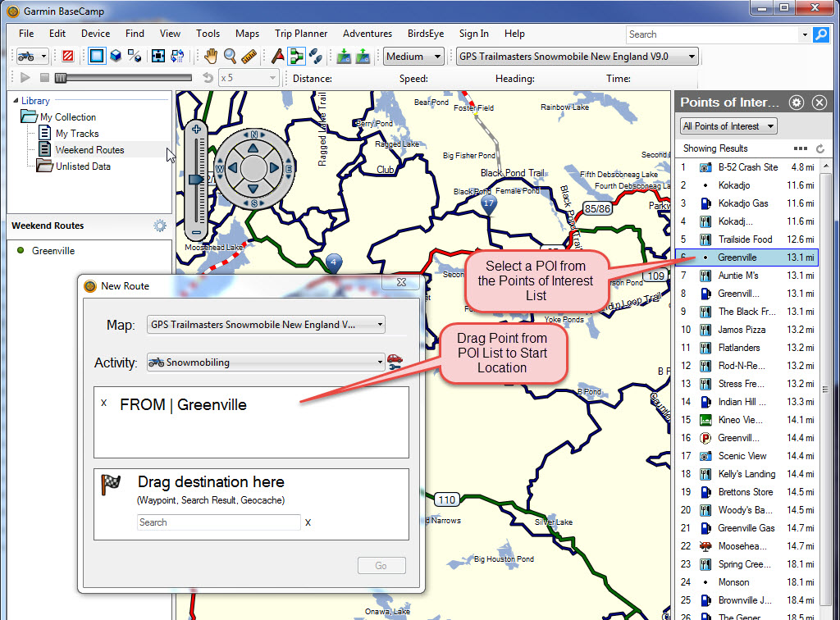Viewport: 840px width, 620px height.
Task: Open the top search box dropdown arrow
Action: [x=805, y=34]
